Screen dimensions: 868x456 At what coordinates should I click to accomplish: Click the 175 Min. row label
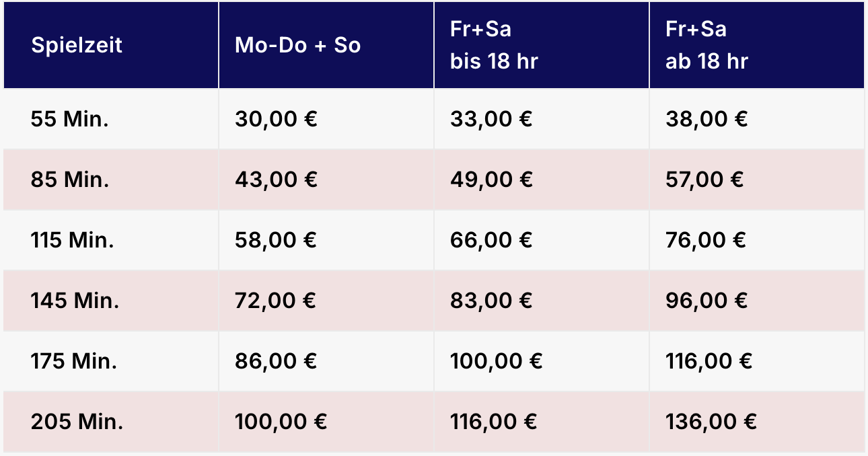73,361
